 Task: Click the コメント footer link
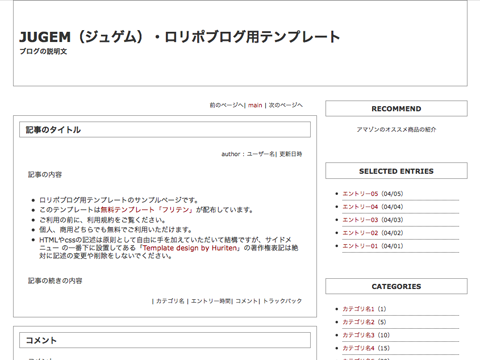pos(246,301)
